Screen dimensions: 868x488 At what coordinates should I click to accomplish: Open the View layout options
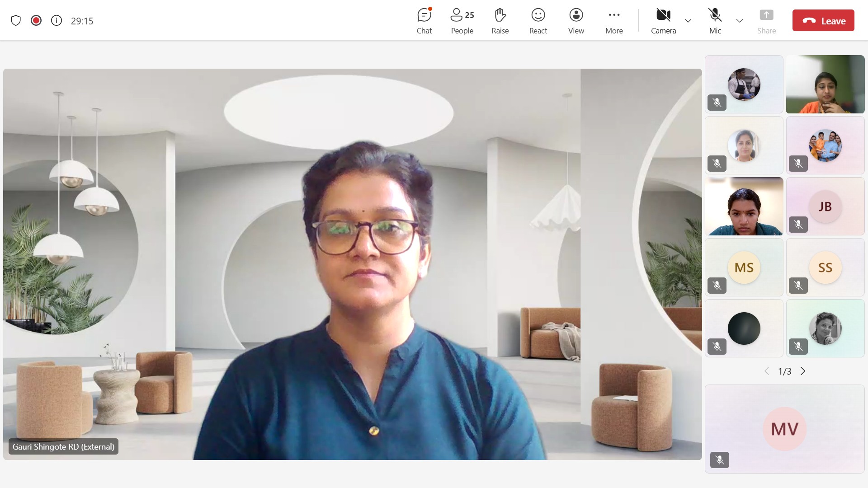576,21
